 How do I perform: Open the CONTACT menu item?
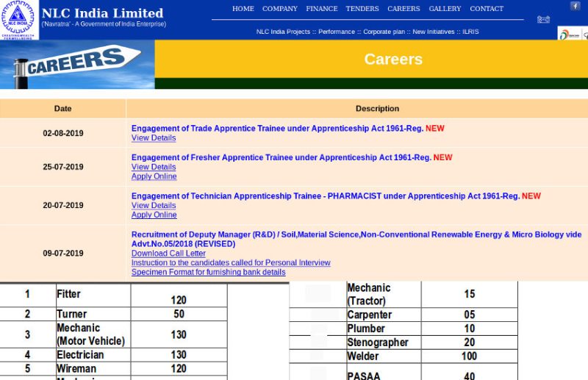tap(487, 9)
